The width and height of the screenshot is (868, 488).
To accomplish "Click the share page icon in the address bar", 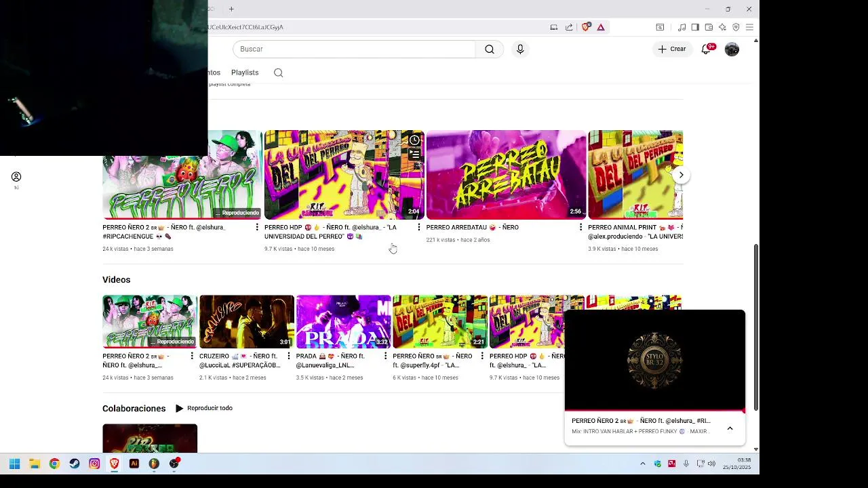I will 569,27.
